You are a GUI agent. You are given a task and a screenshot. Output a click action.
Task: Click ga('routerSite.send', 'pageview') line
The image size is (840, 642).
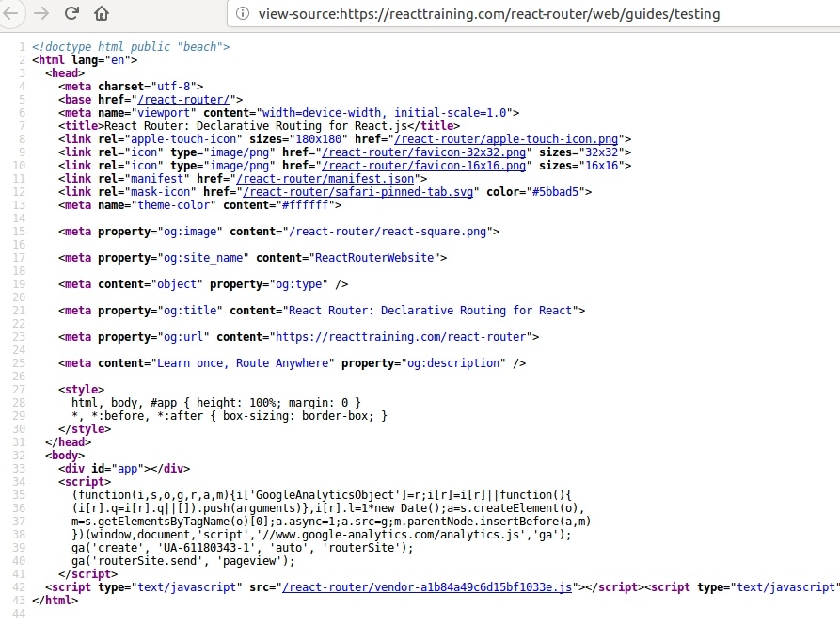coord(183,560)
